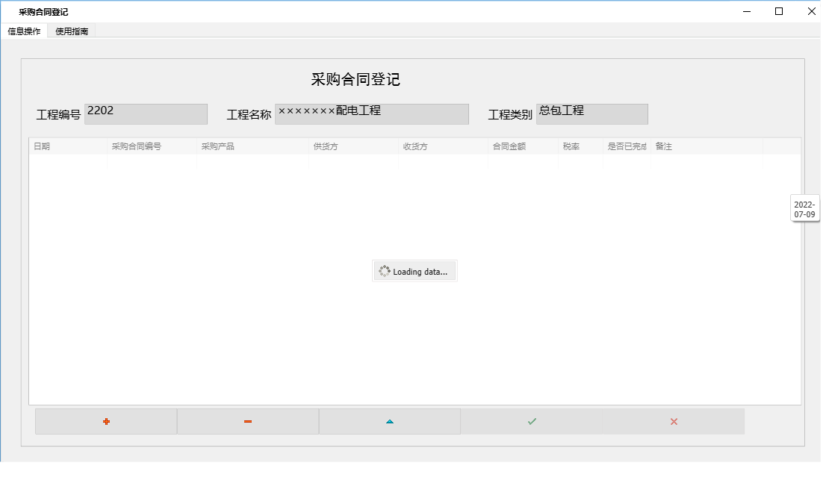Viewport: 829px width, 504px height.
Task: Open the 工程类别 field showing 总包工程
Action: pyautogui.click(x=592, y=113)
